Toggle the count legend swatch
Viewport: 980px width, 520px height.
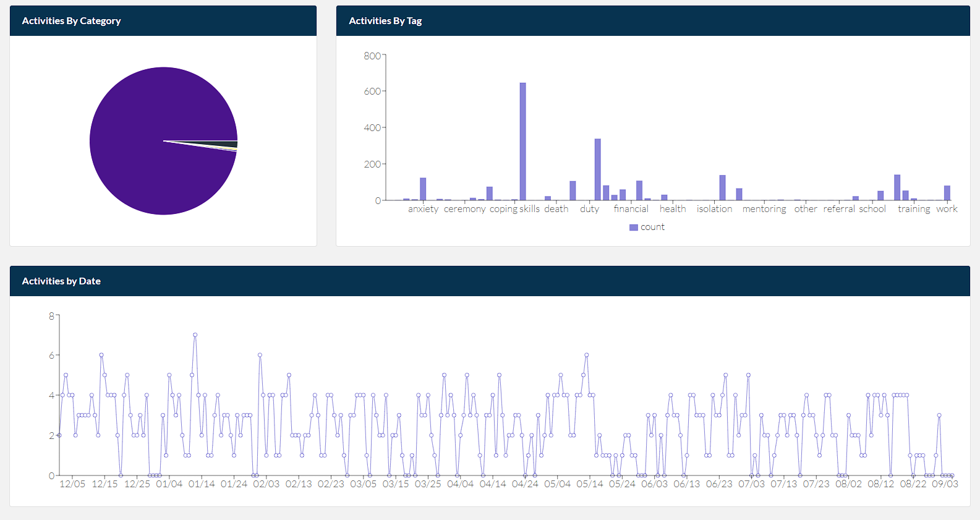pyautogui.click(x=633, y=228)
